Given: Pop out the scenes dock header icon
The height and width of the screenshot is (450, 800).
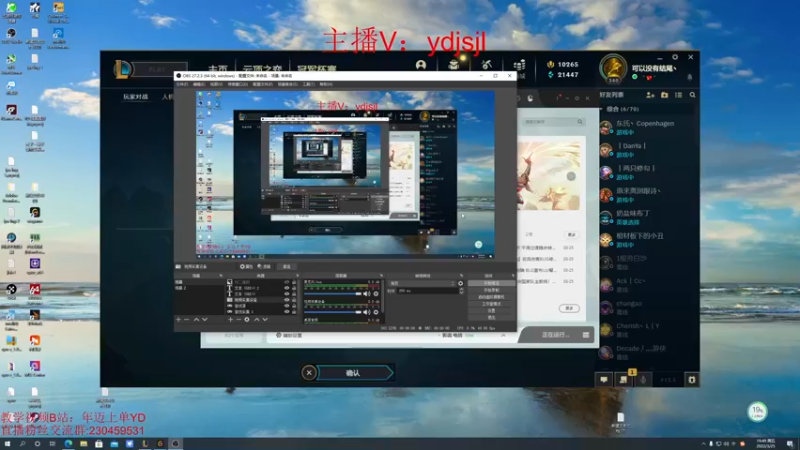Looking at the screenshot, I should [221, 276].
